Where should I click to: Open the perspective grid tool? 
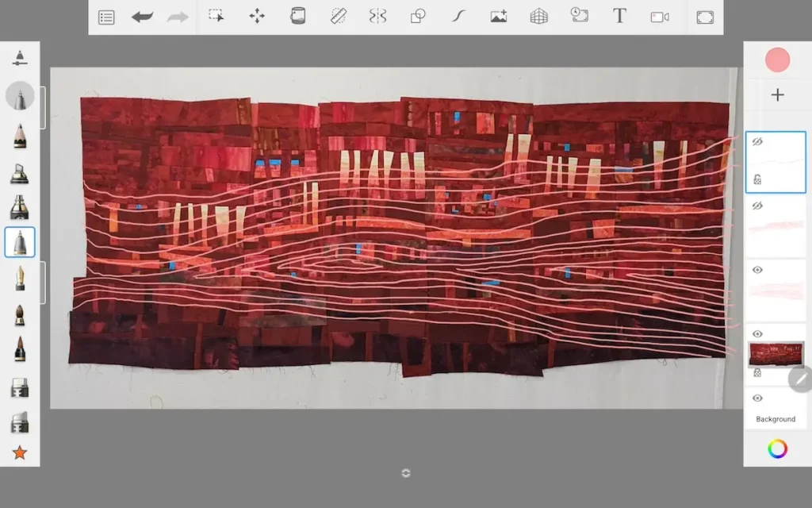(538, 16)
